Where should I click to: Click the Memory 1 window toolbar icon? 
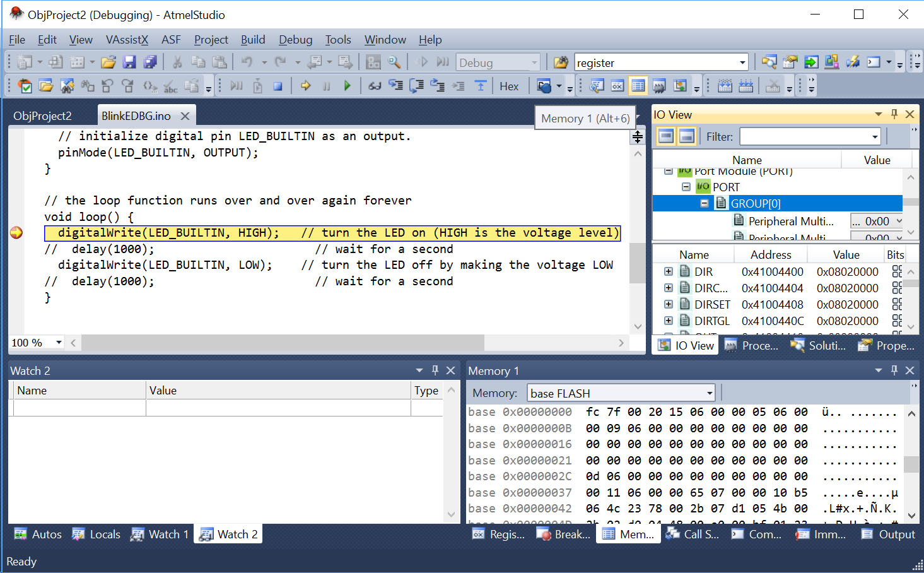pyautogui.click(x=638, y=86)
